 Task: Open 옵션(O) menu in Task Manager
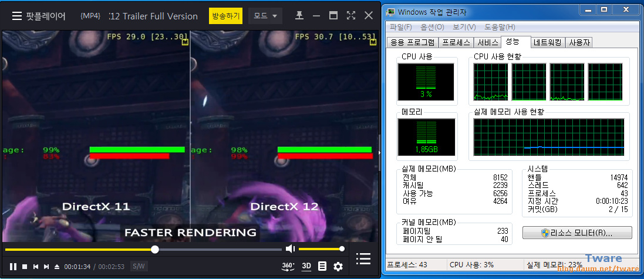433,27
